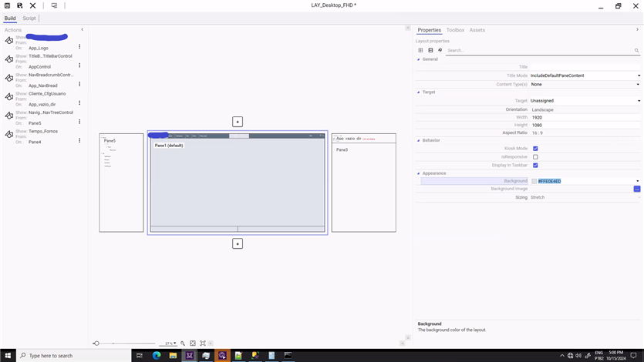644x362 pixels.
Task: Open options menu for the App_Logo action
Action: pyautogui.click(x=79, y=46)
